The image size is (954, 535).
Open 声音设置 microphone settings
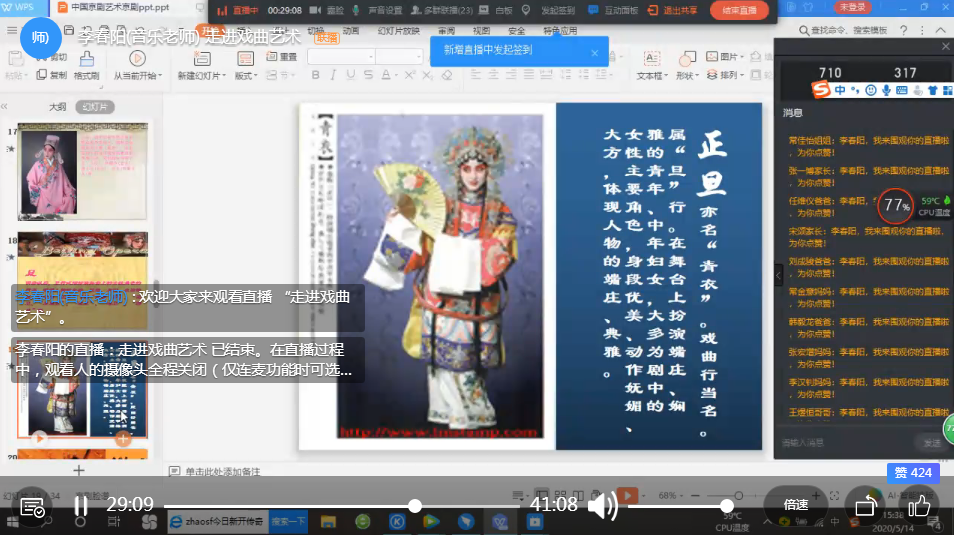tap(378, 10)
